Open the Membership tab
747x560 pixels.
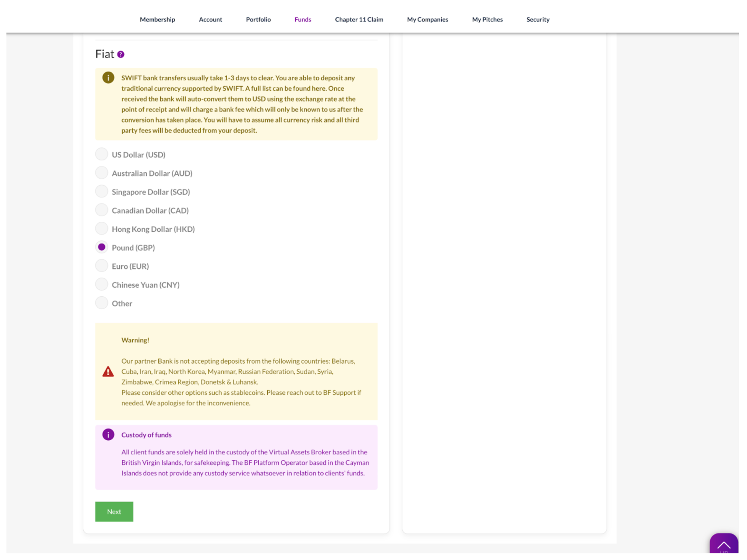[x=157, y=19]
